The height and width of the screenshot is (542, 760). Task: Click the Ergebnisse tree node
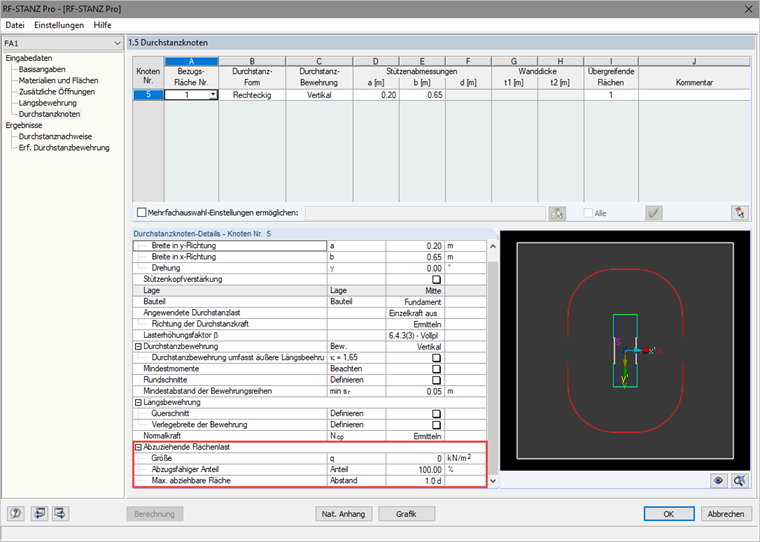click(24, 125)
